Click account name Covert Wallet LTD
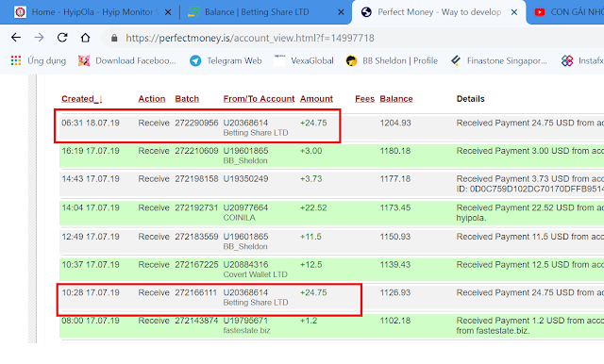The width and height of the screenshot is (604, 364). point(255,274)
